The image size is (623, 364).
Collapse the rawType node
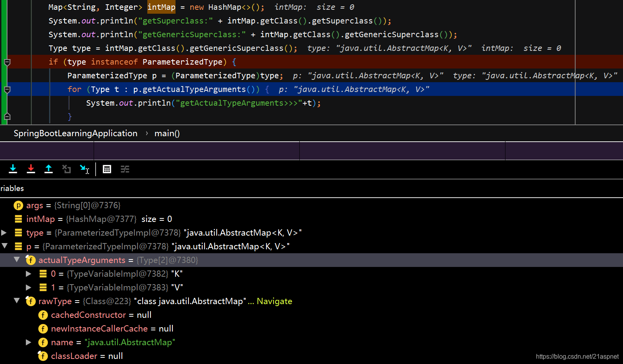17,301
